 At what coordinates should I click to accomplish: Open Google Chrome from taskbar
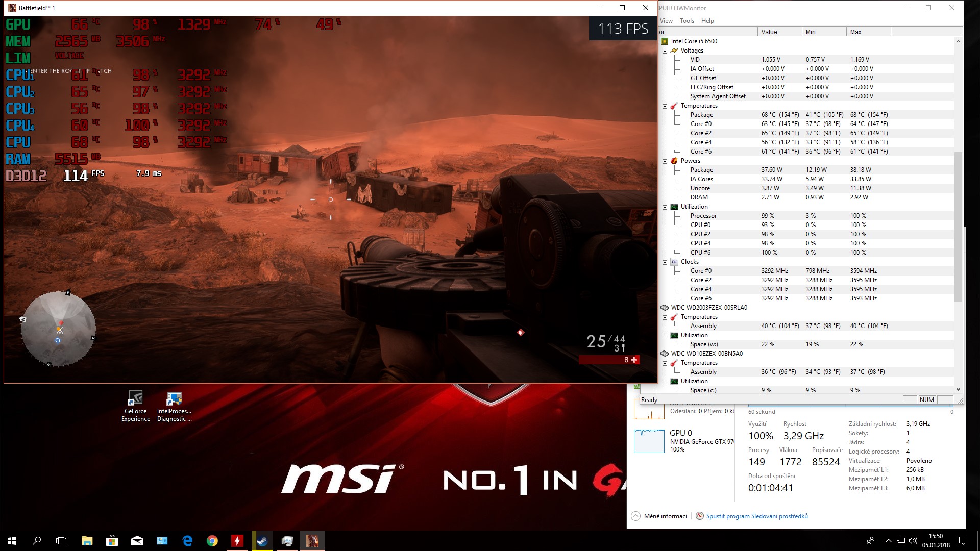(x=212, y=541)
